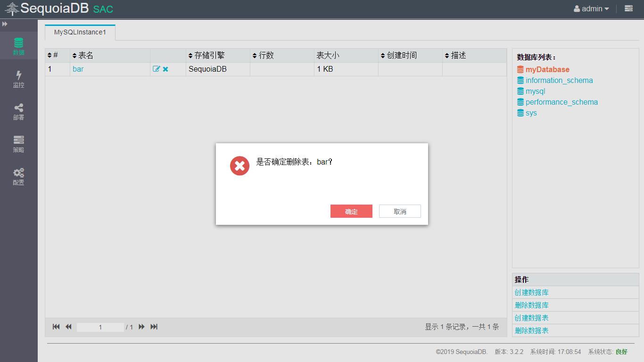Confirm deletion by clicking 确定
Viewport: 644px width, 362px height.
click(351, 211)
